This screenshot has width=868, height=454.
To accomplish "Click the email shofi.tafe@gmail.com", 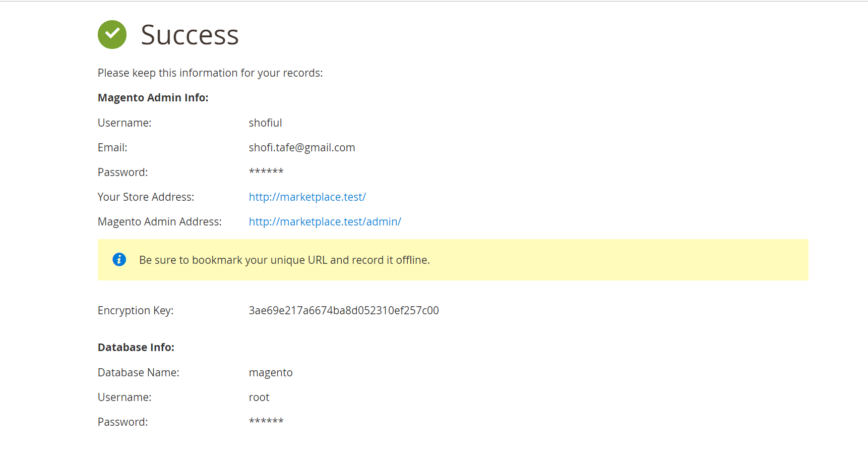I will [301, 147].
